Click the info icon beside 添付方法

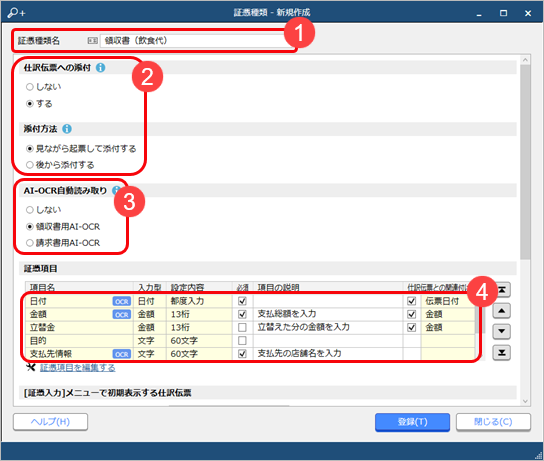[67, 129]
